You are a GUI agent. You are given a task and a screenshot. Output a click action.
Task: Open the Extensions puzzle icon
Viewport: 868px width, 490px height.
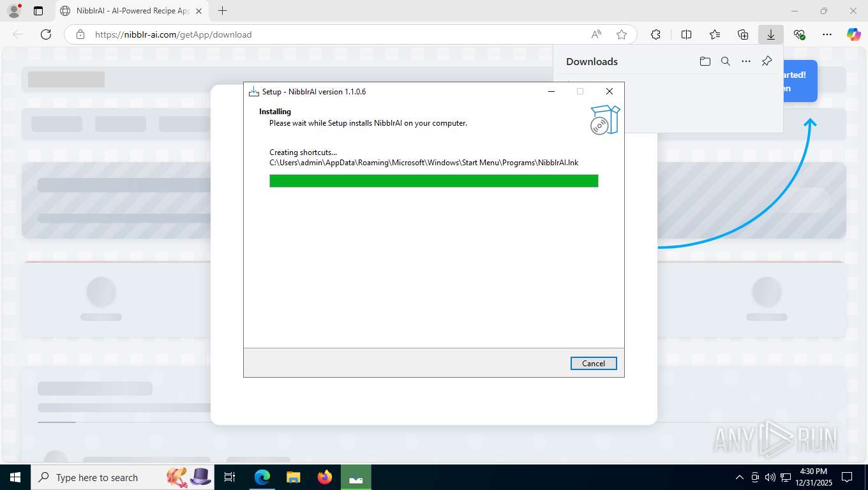click(655, 34)
